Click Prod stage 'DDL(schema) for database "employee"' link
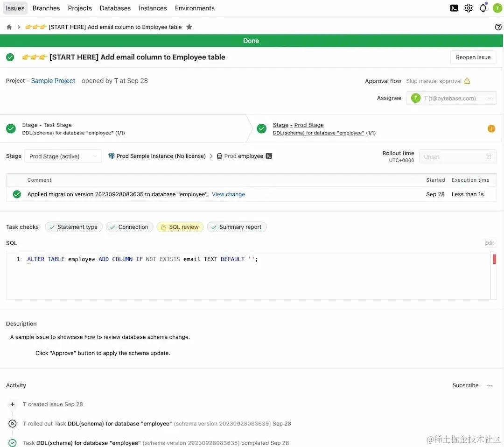 point(318,133)
